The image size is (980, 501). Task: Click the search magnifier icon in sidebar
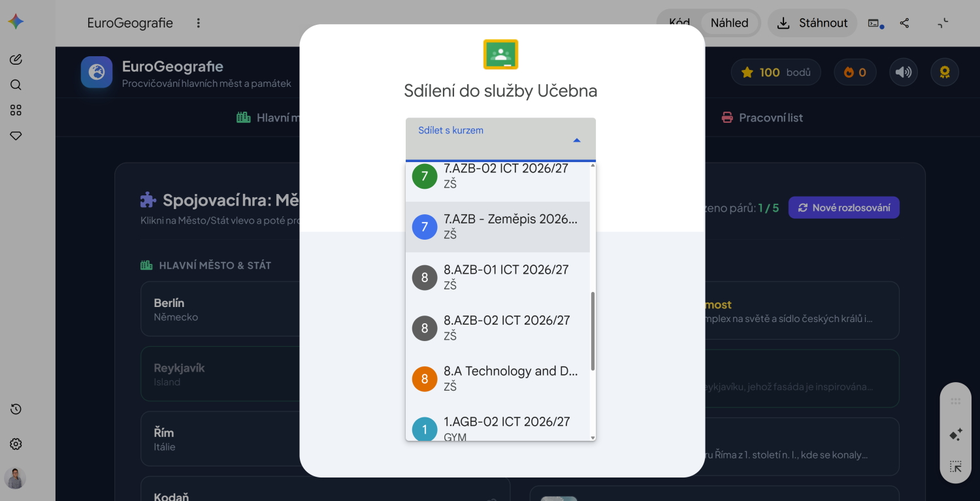pos(16,85)
